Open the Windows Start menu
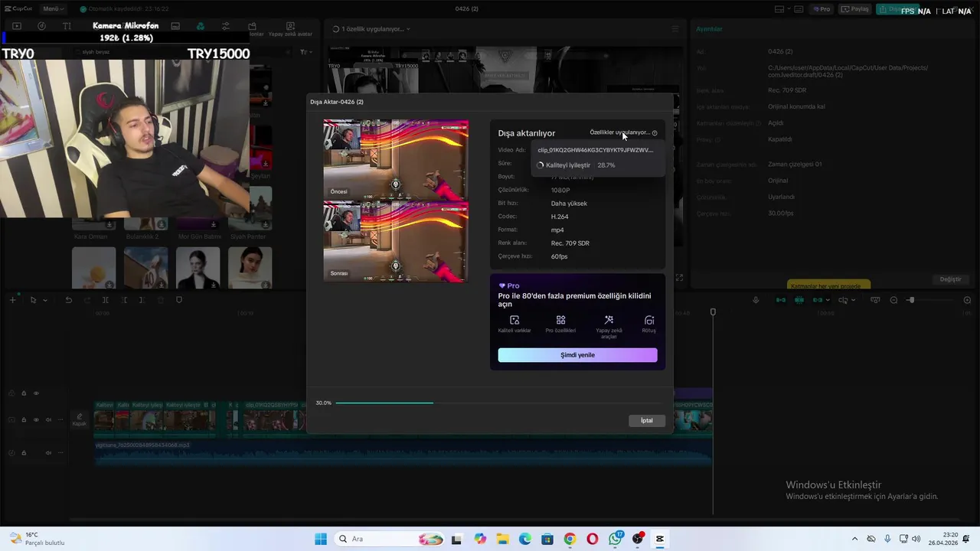The image size is (980, 551). tap(321, 539)
